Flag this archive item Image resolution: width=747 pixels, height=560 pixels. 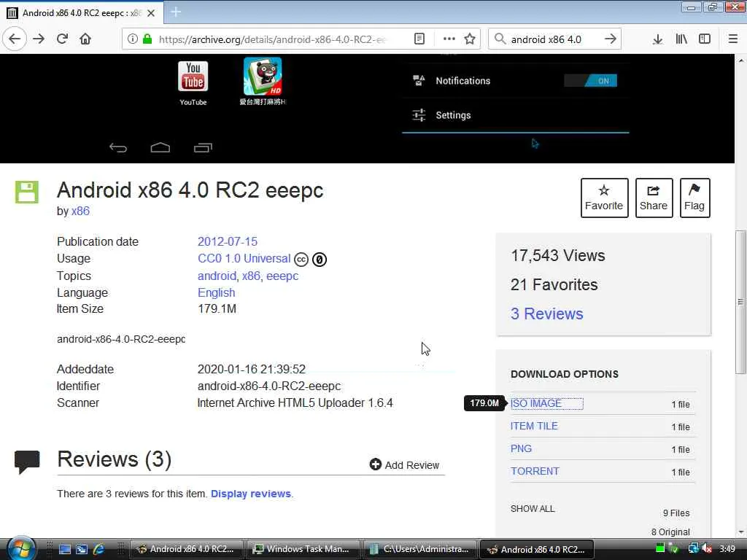point(694,198)
